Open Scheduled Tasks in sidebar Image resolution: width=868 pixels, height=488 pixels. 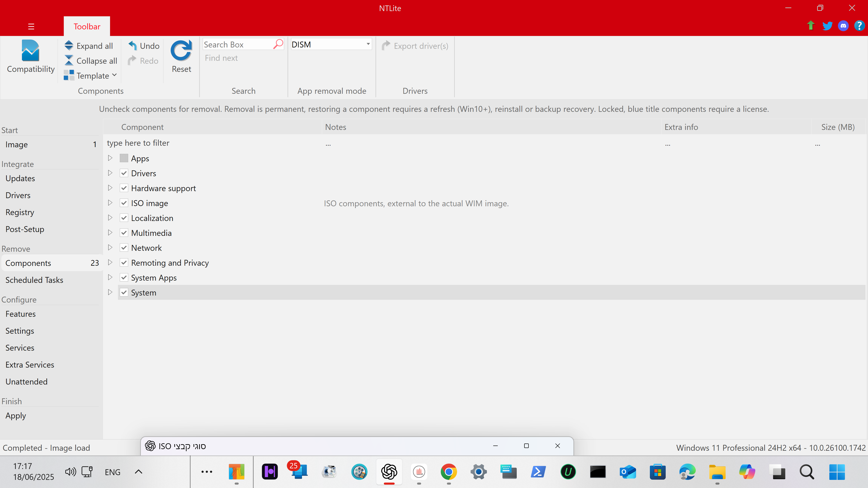(34, 280)
